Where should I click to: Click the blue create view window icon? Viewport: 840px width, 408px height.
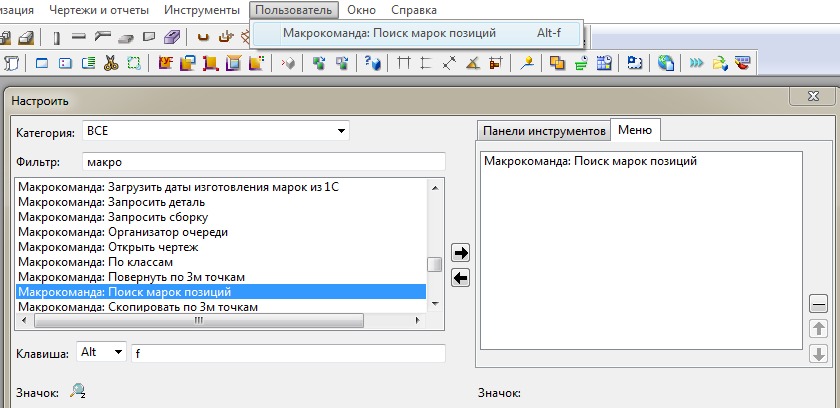pyautogui.click(x=42, y=63)
